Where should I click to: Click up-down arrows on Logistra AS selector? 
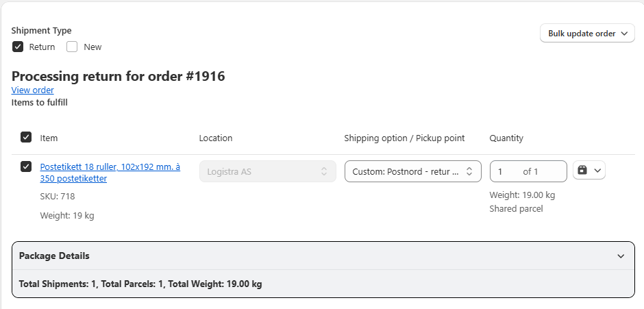click(324, 171)
